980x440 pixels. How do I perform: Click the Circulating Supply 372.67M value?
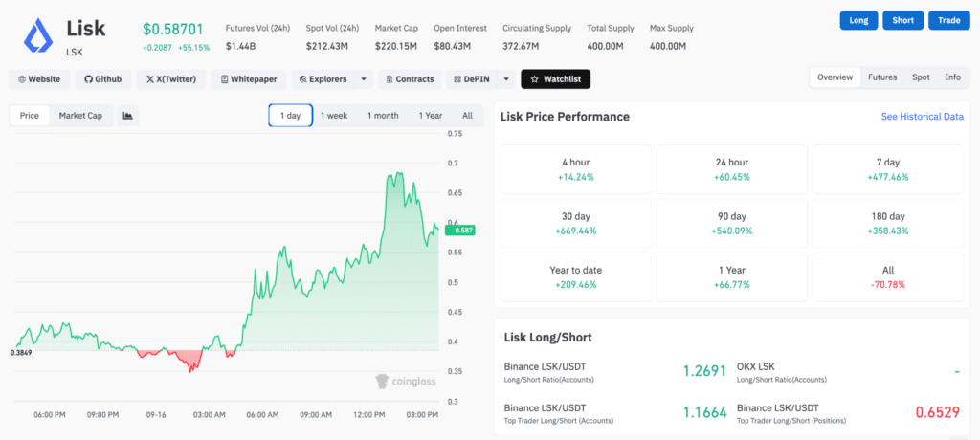[x=522, y=46]
